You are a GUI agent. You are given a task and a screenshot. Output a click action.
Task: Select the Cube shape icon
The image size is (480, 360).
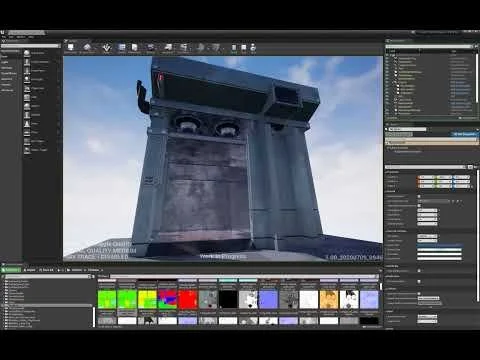[27, 97]
